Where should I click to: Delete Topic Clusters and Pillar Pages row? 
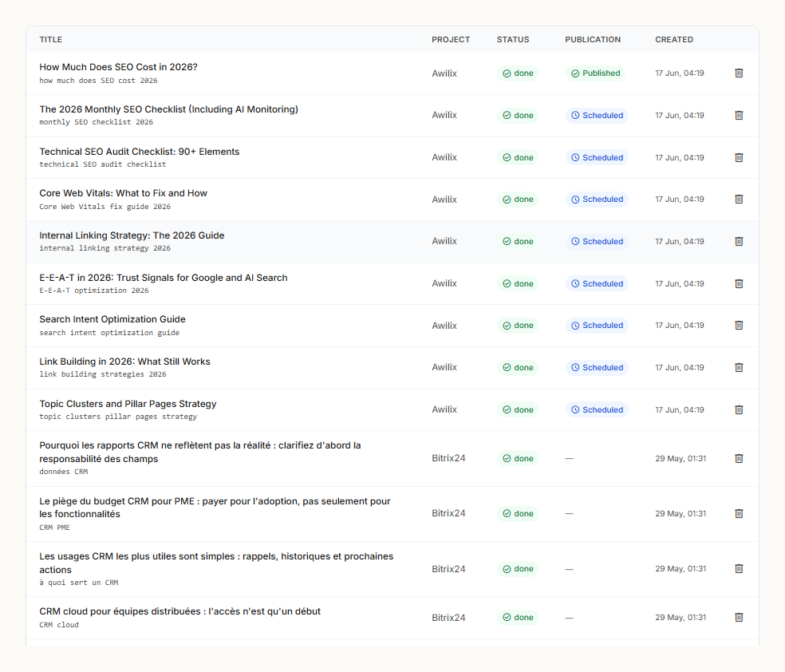tap(739, 409)
